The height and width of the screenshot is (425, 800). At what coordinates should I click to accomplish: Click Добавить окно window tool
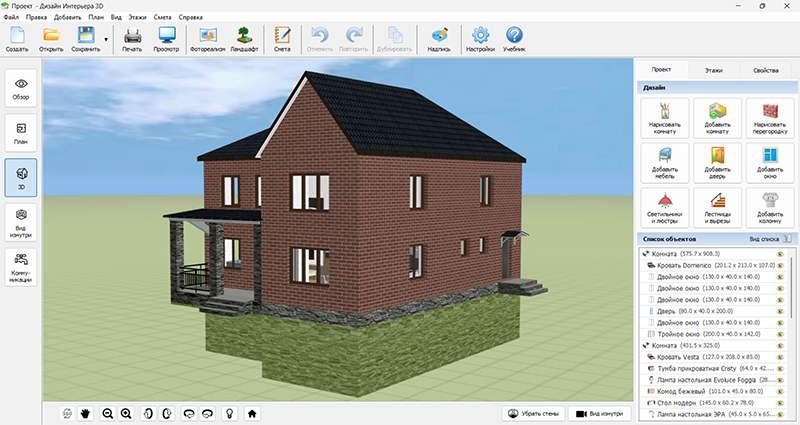pos(770,163)
